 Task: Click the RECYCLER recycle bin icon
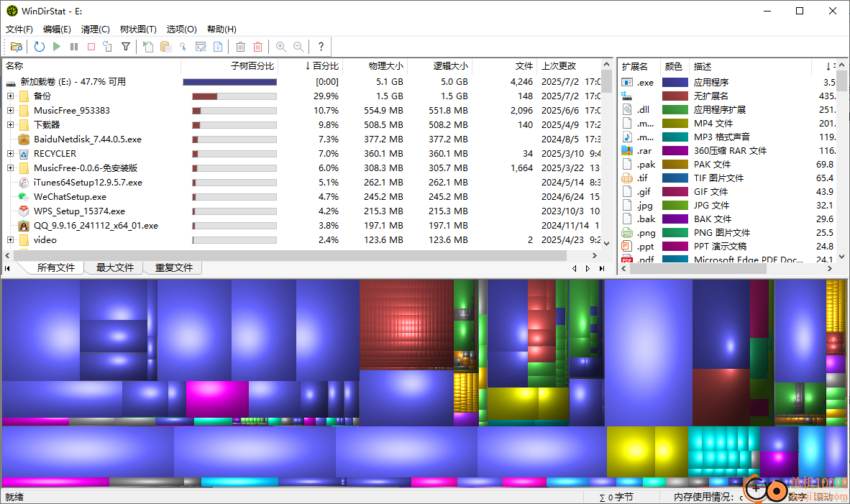click(23, 154)
